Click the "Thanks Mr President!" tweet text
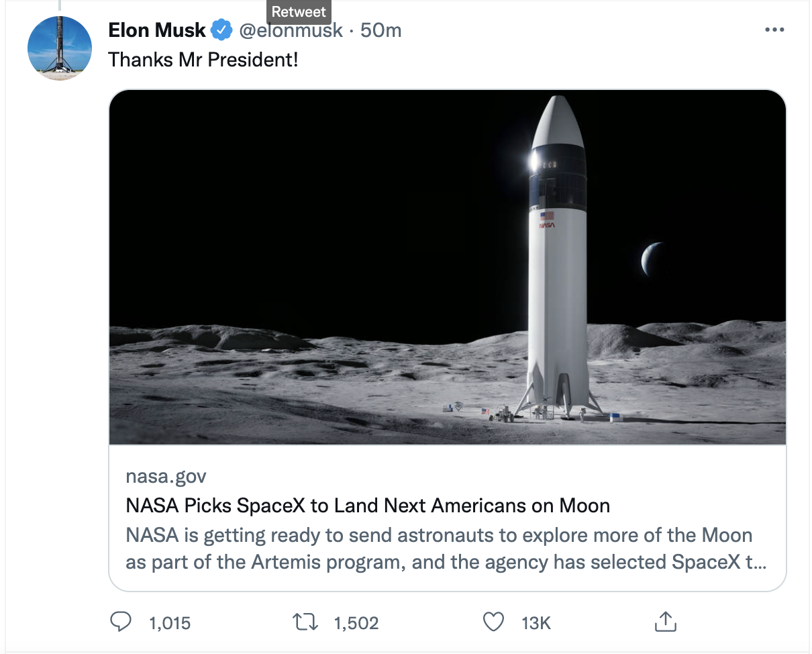 (x=203, y=60)
